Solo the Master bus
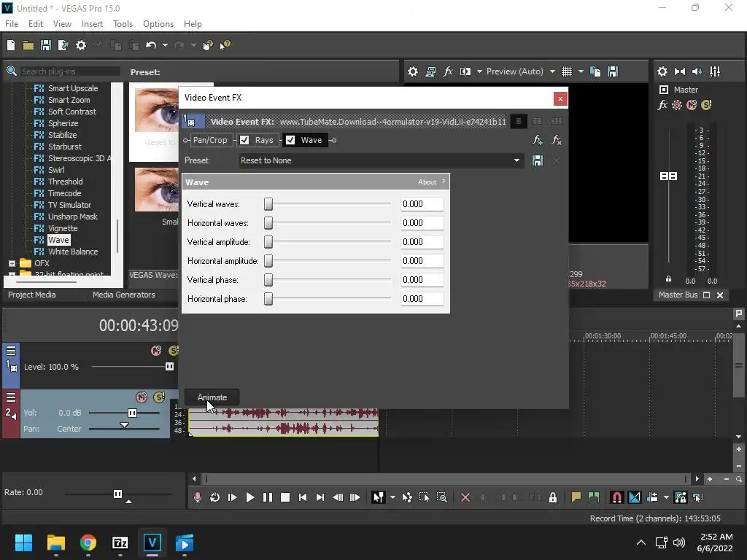Image resolution: width=747 pixels, height=560 pixels. tap(706, 105)
